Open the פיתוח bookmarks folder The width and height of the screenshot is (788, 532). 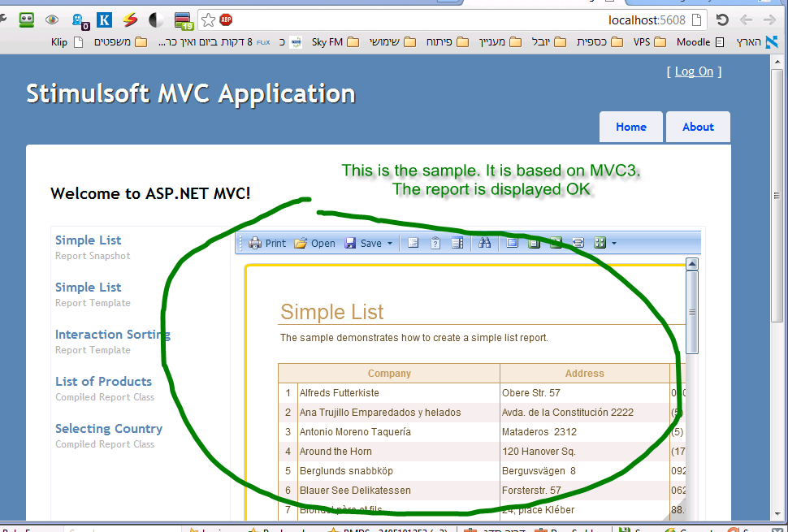pyautogui.click(x=448, y=42)
